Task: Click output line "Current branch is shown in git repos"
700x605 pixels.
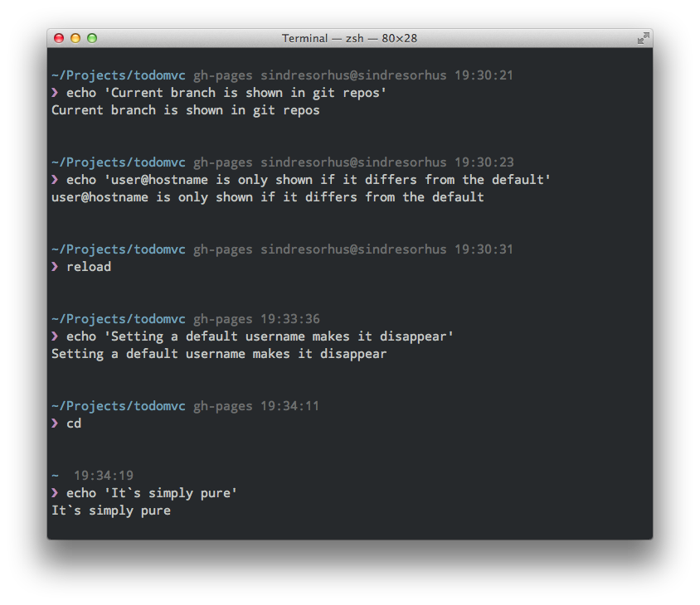Action: tap(186, 110)
